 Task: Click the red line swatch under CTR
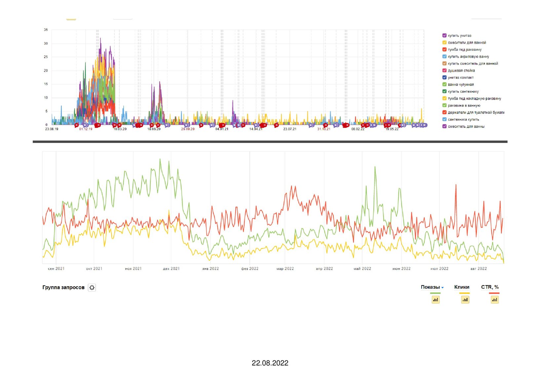494,293
